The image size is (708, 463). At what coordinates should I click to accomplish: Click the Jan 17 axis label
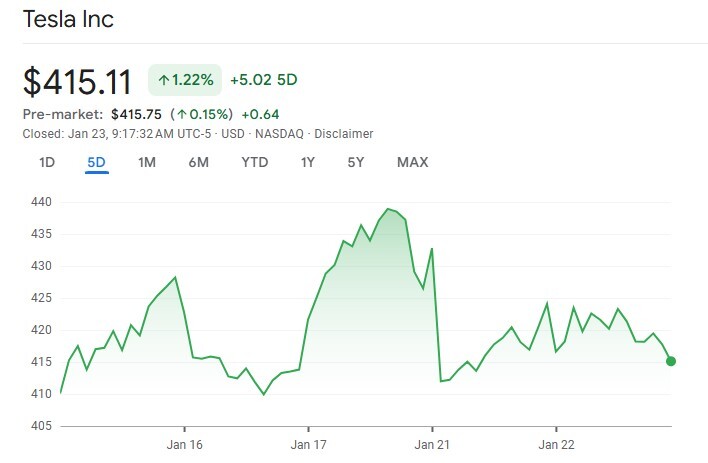pyautogui.click(x=308, y=444)
